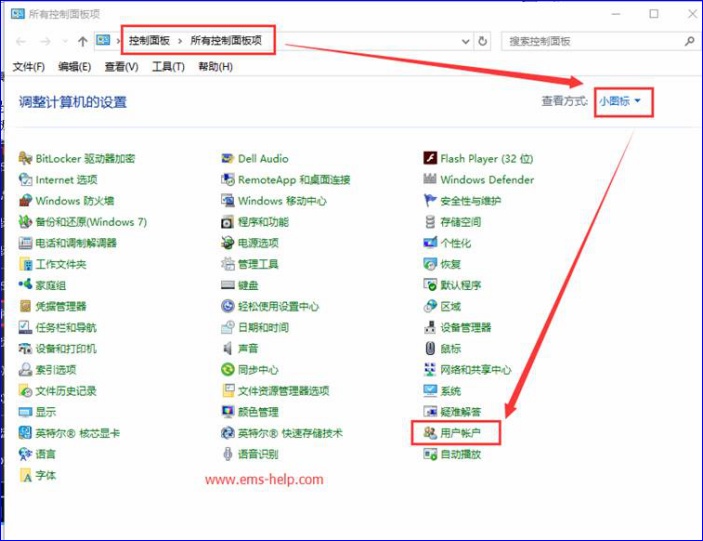
Task: Open the 英特尔® 快速存储技术 item
Action: coord(282,433)
